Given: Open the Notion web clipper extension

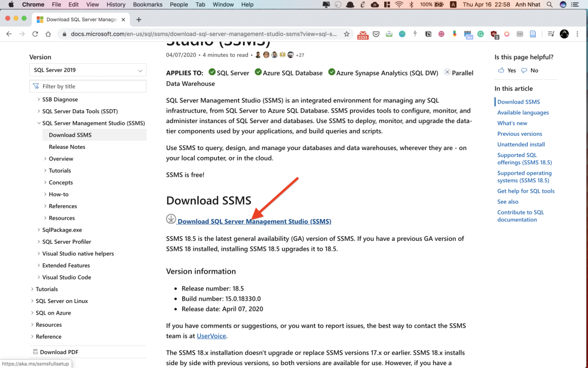Looking at the screenshot, I should pos(428,34).
